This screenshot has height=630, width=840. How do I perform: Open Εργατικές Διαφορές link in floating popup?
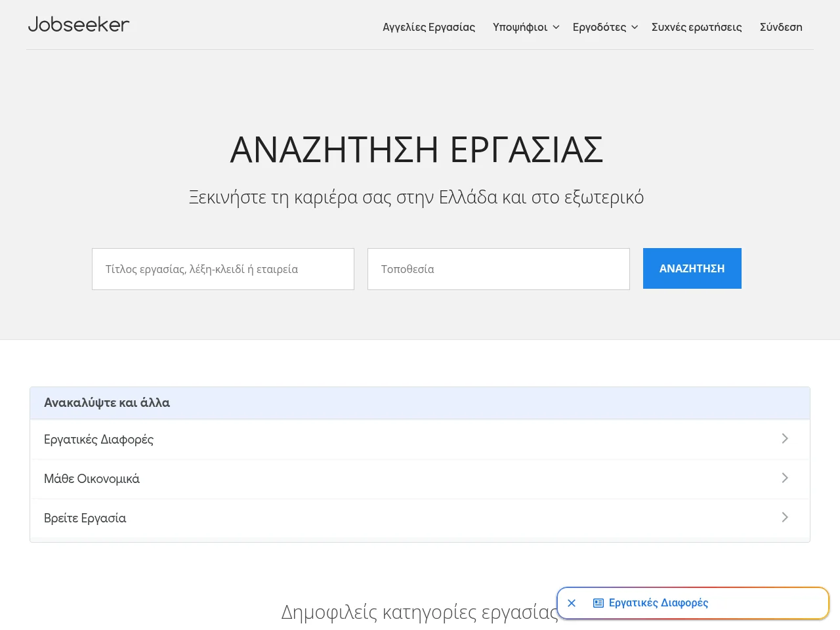coord(659,603)
